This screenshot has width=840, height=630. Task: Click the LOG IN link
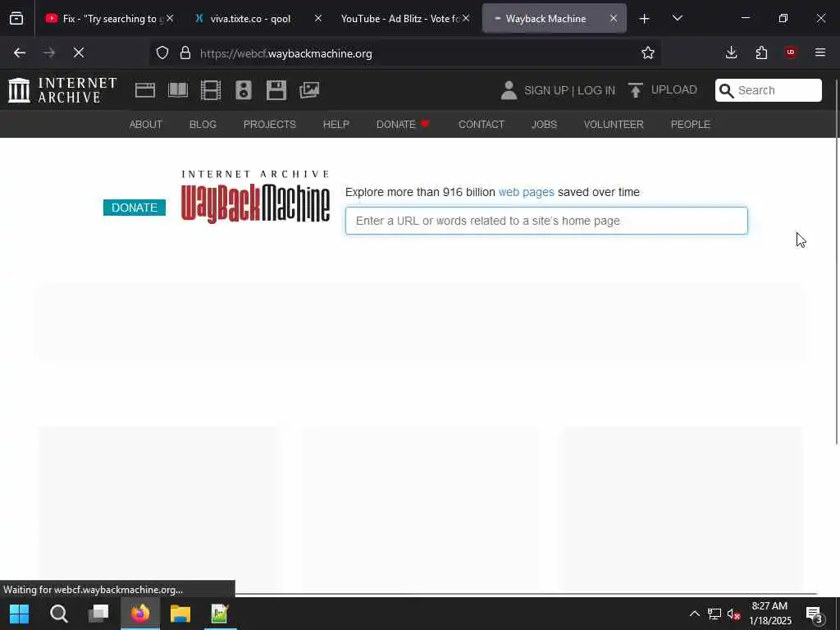click(596, 90)
